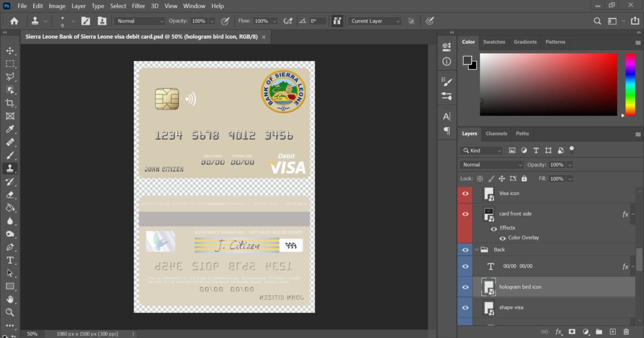
Task: Click the foreground color swatch
Action: (x=467, y=60)
